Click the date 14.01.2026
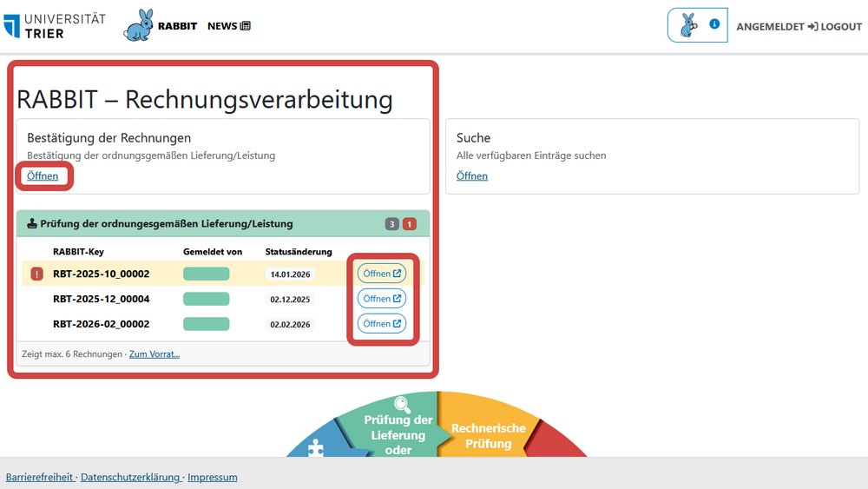Viewport: 868px width, 489px height. coord(290,274)
